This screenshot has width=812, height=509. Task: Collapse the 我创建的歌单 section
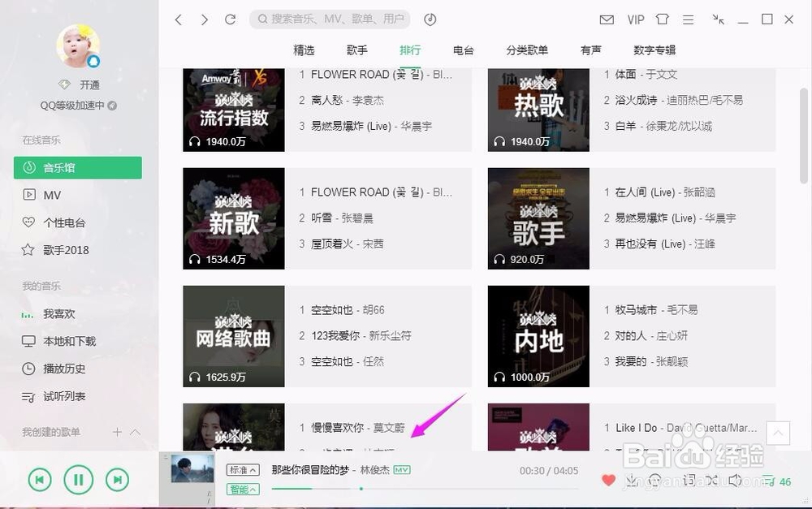point(135,432)
